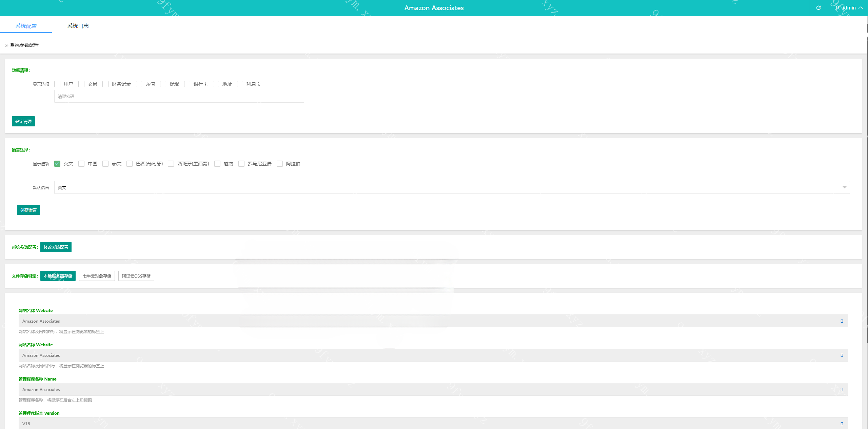Viewport: 868px width, 429px height.
Task: Click the admin user avatar icon
Action: pos(837,8)
